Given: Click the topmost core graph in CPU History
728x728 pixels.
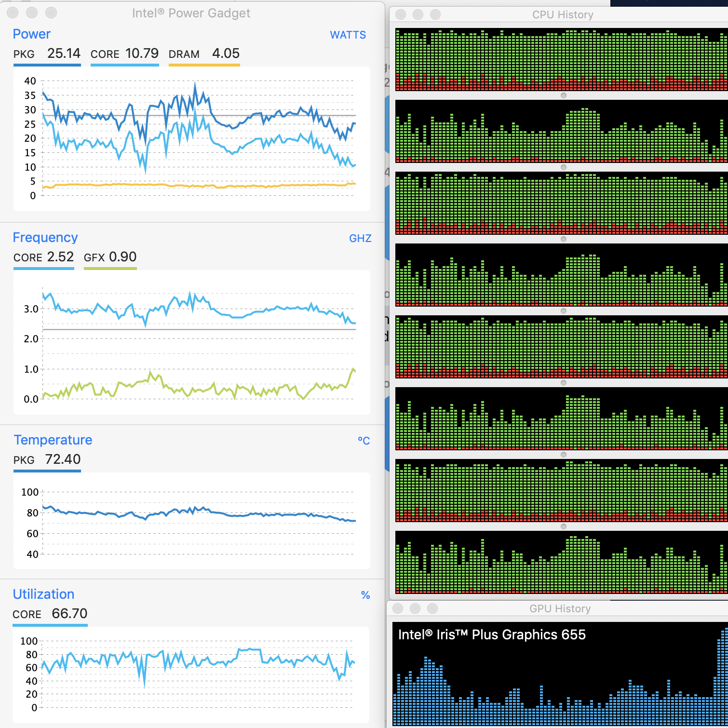Looking at the screenshot, I should point(562,59).
